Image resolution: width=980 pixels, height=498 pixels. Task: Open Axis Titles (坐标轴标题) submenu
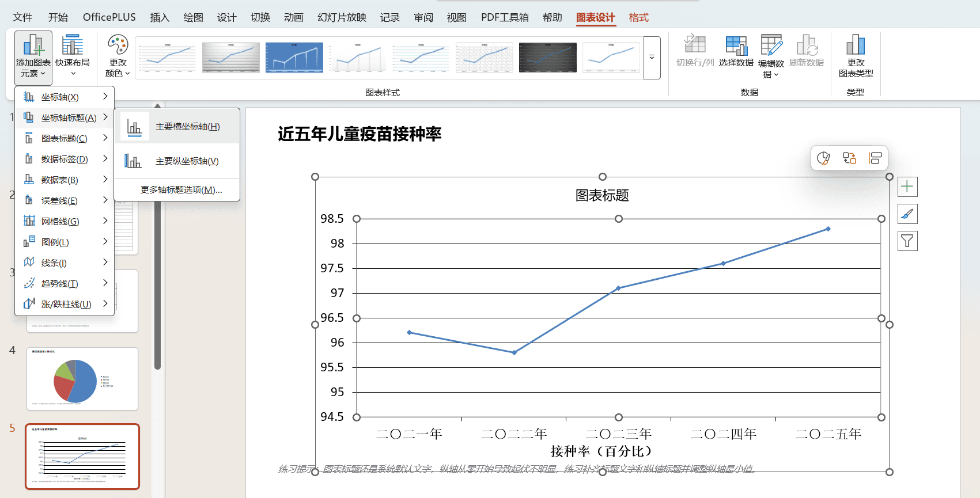65,117
